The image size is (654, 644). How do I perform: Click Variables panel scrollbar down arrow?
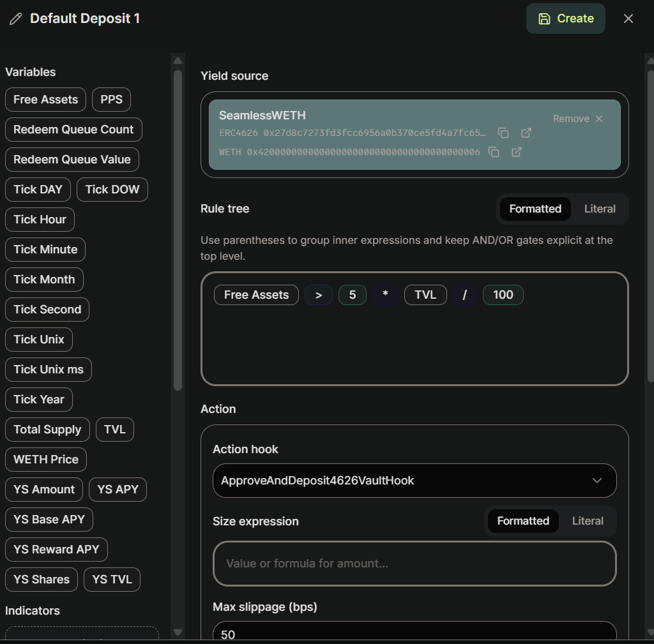[x=178, y=633]
